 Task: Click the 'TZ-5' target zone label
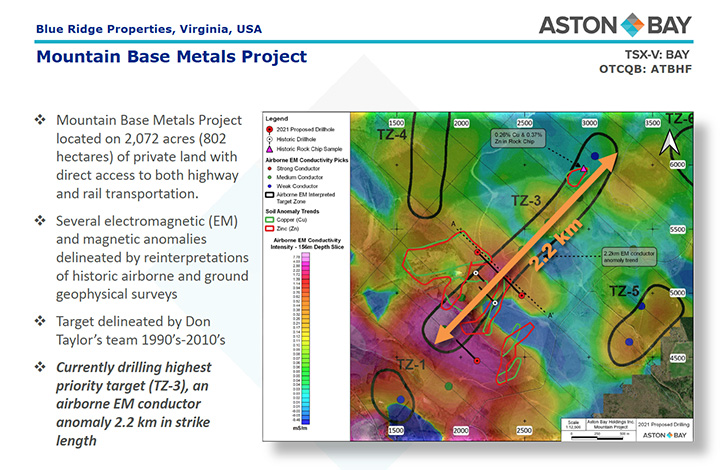point(624,291)
